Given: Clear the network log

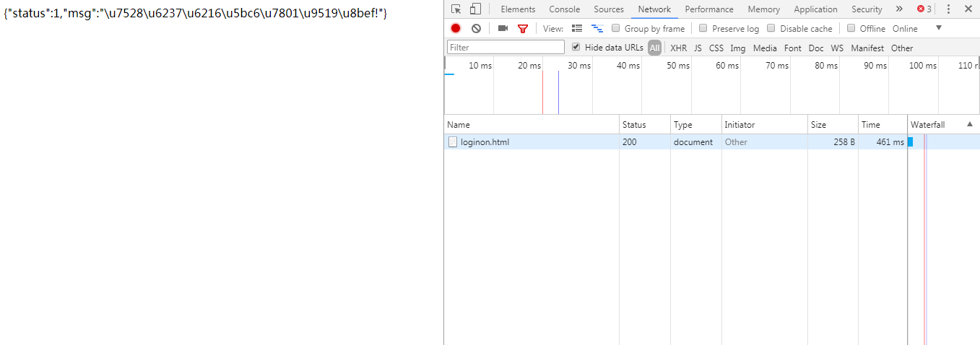Looking at the screenshot, I should pyautogui.click(x=476, y=28).
